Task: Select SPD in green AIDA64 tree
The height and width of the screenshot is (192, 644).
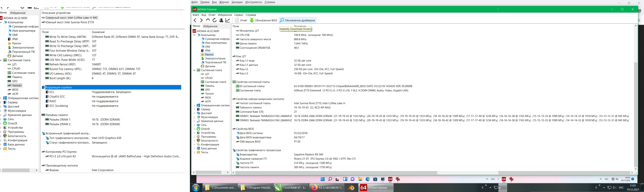Action: 207,90
